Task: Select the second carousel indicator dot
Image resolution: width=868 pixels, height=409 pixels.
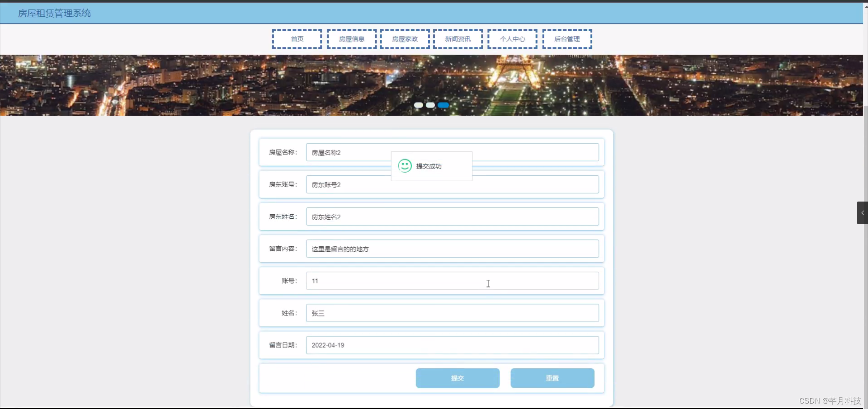Action: coord(431,105)
